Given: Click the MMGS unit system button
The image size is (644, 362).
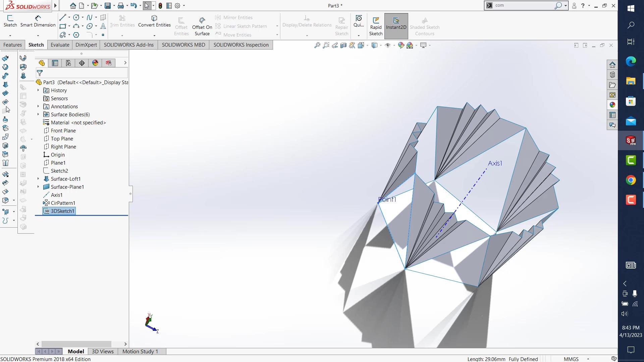Looking at the screenshot, I should [571, 359].
